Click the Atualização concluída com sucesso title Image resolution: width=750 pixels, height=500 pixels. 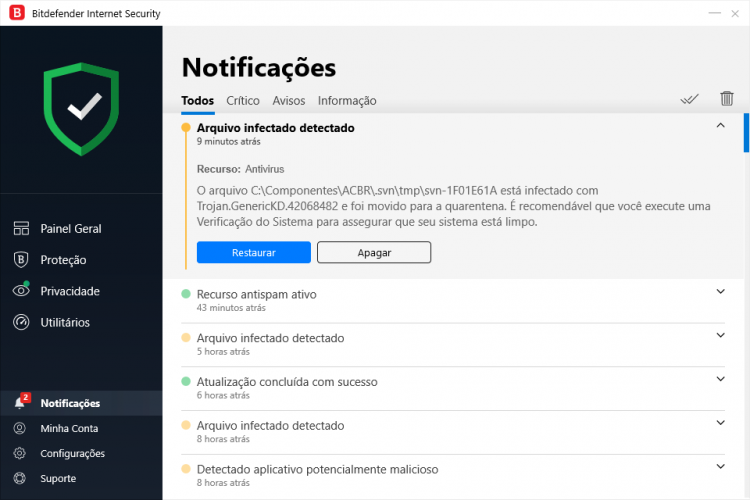[287, 382]
